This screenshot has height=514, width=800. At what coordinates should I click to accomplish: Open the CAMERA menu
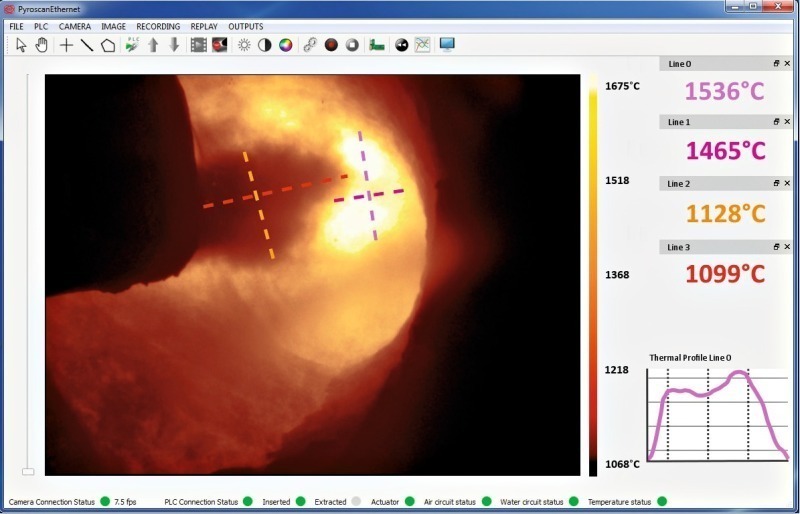pyautogui.click(x=74, y=26)
